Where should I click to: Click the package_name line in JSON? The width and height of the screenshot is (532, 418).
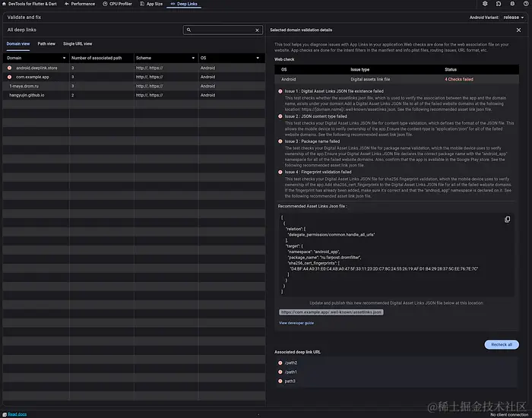[x=325, y=258]
